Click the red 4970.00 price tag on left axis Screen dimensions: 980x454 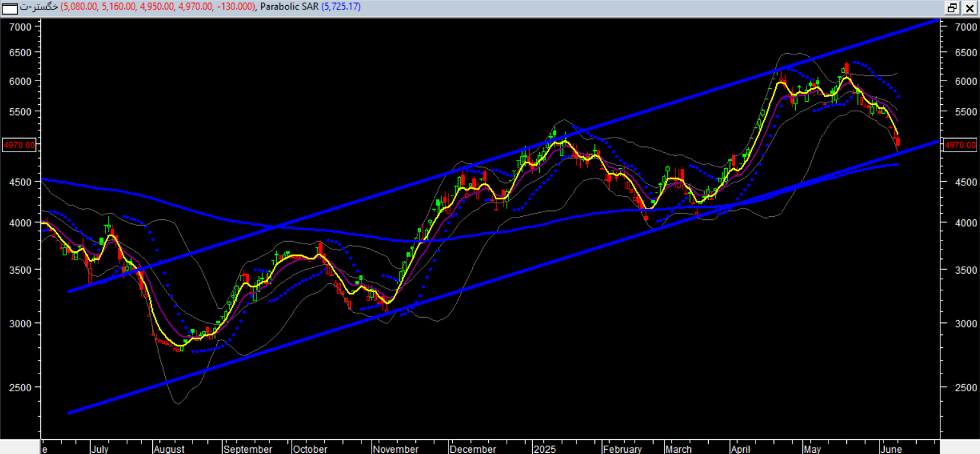[x=19, y=145]
